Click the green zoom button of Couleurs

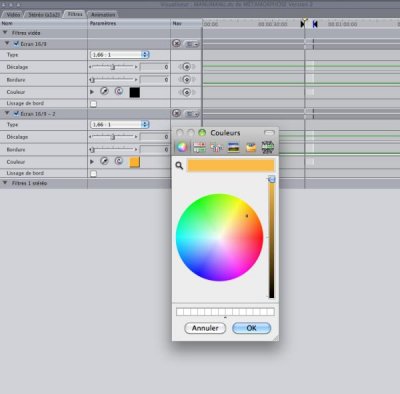coord(202,133)
